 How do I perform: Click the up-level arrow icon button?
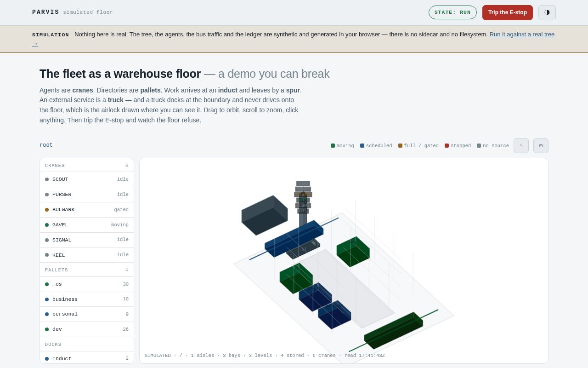point(521,145)
